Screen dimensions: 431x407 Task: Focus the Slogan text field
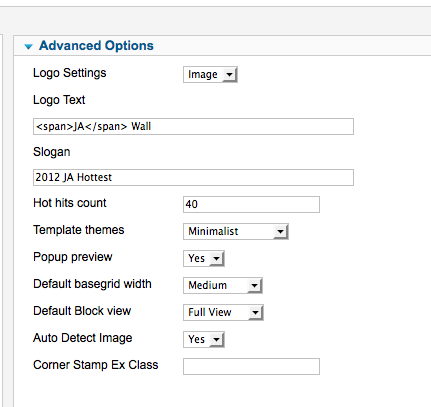point(193,177)
